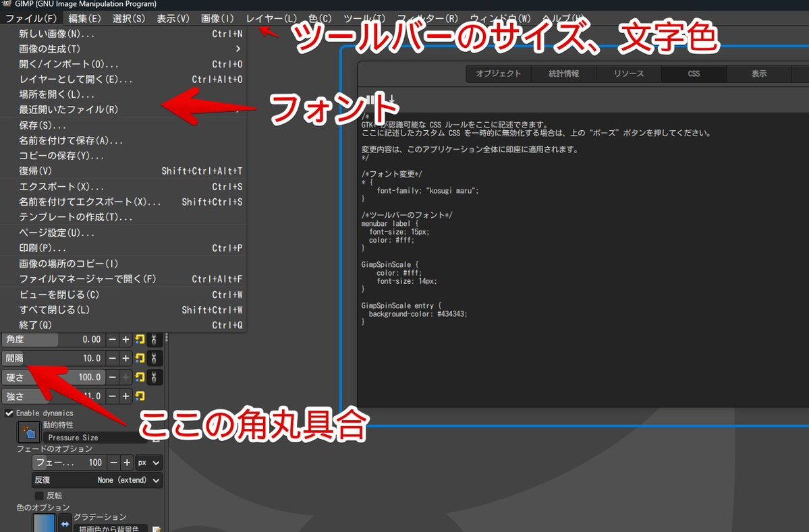This screenshot has height=532, width=809.
Task: Open the 表示(V) menu in the menu bar
Action: [x=173, y=19]
